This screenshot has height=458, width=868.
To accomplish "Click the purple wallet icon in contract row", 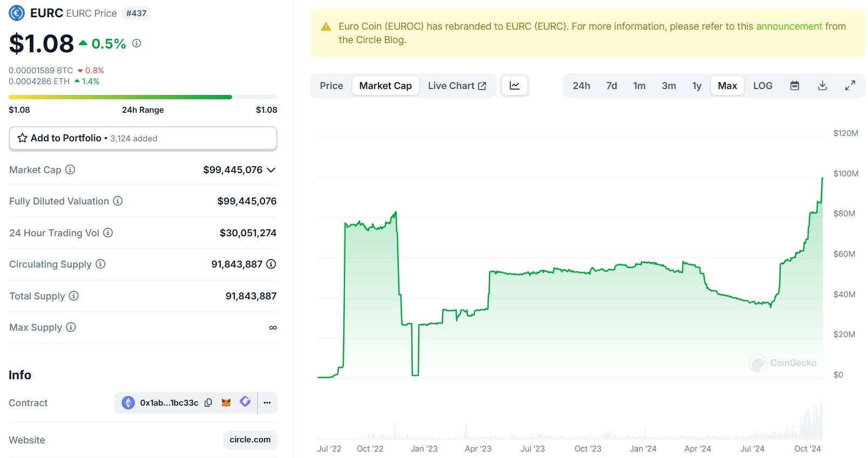I will pyautogui.click(x=245, y=402).
